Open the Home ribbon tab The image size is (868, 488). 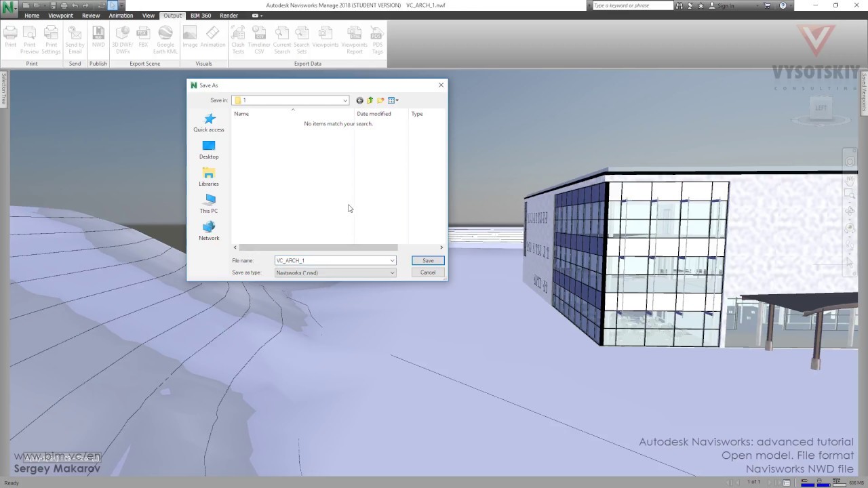(32, 16)
